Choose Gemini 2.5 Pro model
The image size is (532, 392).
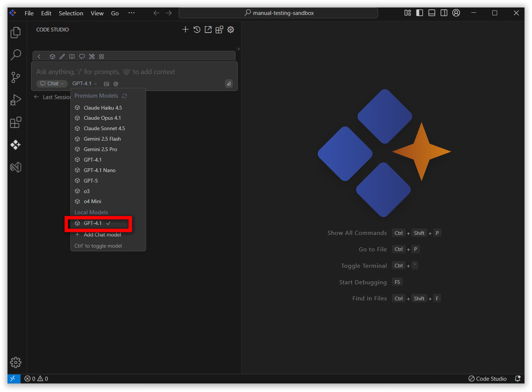[x=100, y=149]
